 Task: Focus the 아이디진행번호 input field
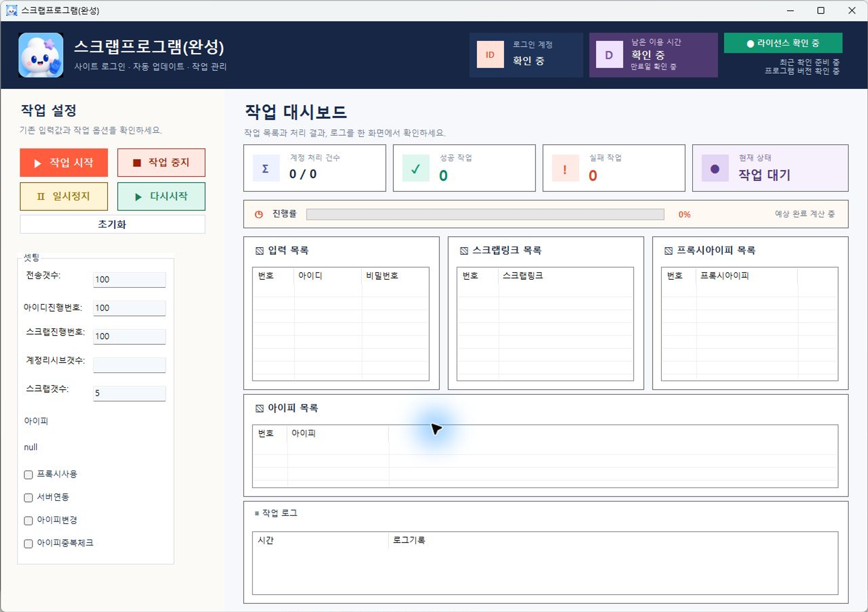click(x=129, y=308)
